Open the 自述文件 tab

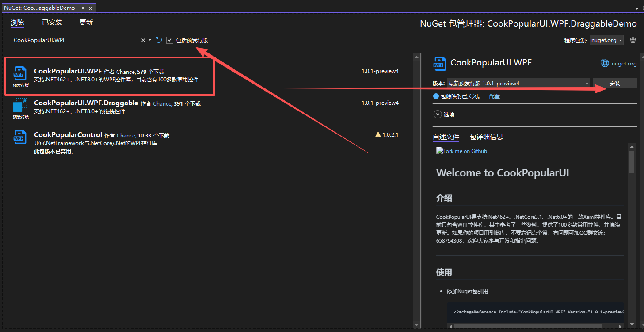click(446, 137)
